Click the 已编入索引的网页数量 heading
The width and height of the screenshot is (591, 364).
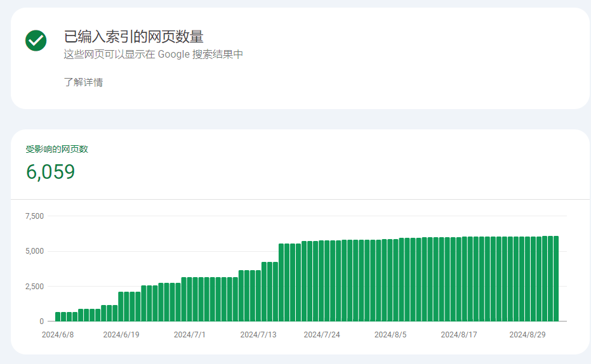click(x=134, y=37)
